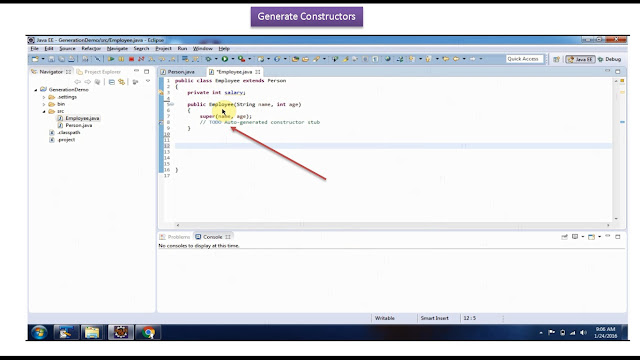Click the Open Web Browser globe icon

pyautogui.click(x=388, y=59)
